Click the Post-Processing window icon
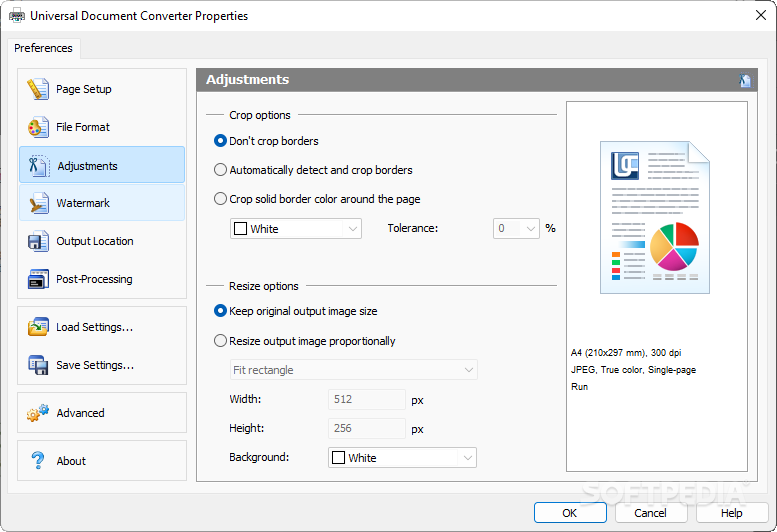This screenshot has height=532, width=777. (38, 279)
